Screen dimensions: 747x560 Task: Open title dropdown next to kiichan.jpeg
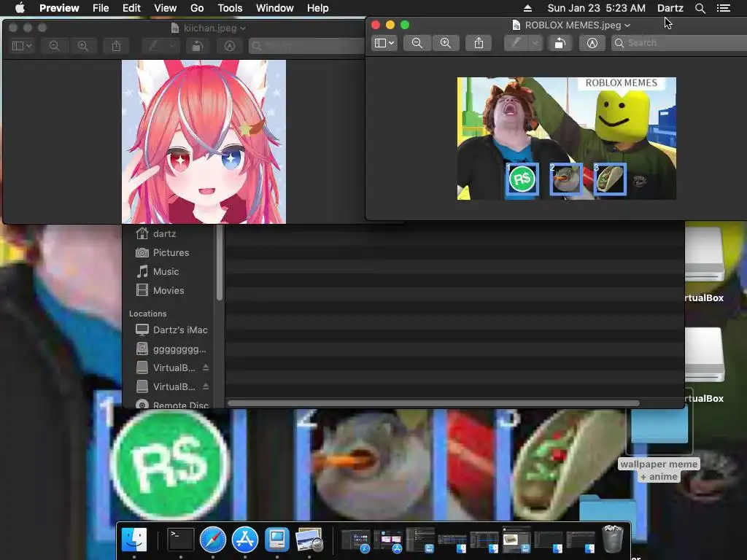(243, 28)
